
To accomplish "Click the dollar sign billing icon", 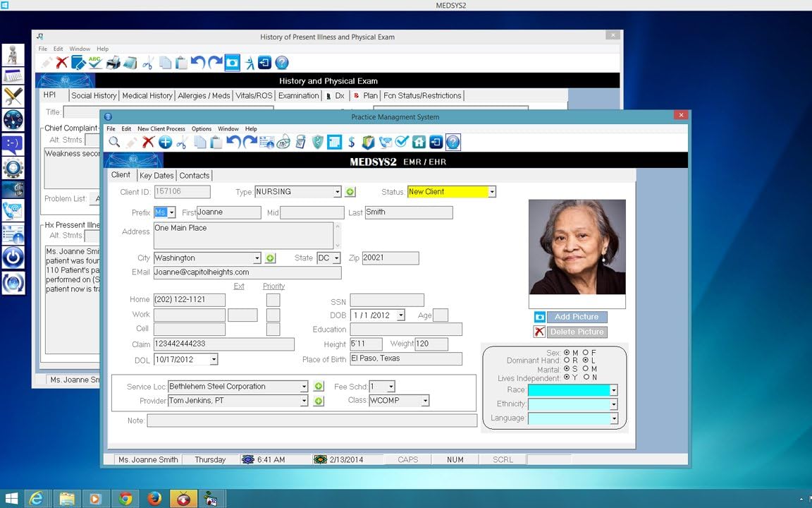I will [x=352, y=142].
